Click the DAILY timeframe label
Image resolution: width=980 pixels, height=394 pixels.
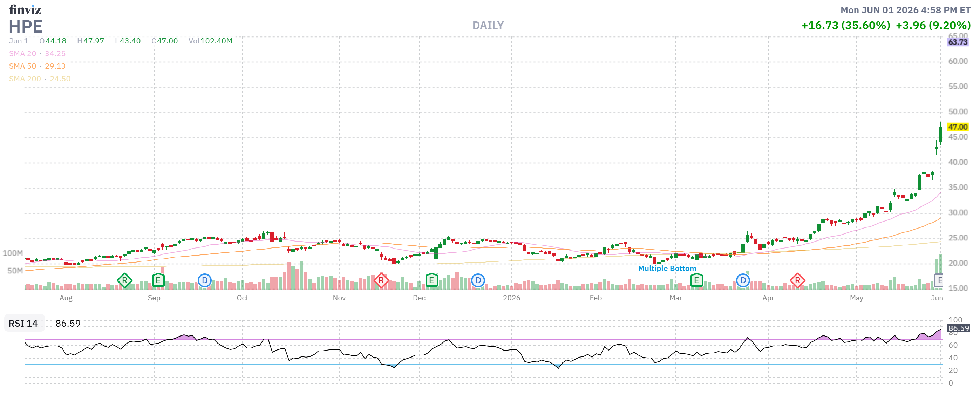[x=488, y=26]
